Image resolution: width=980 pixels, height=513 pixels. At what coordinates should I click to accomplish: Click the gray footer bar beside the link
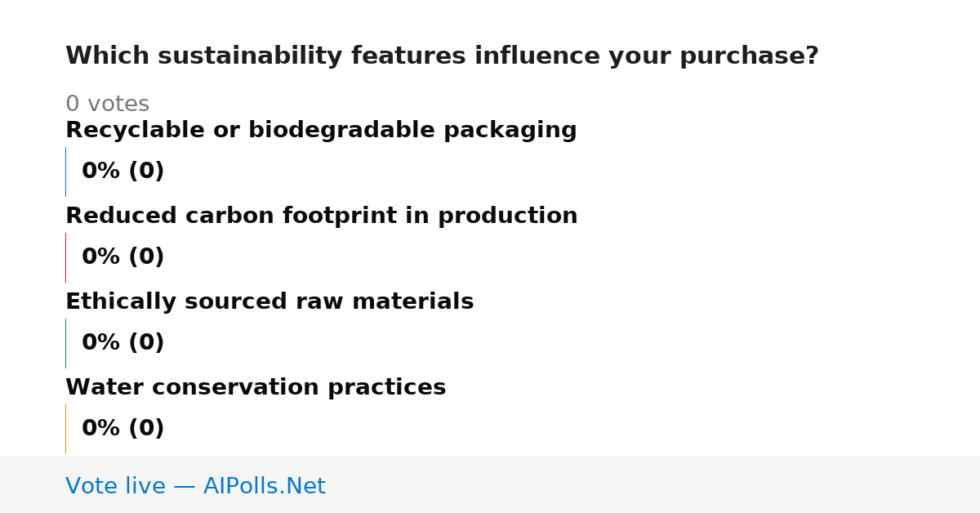tap(653, 484)
